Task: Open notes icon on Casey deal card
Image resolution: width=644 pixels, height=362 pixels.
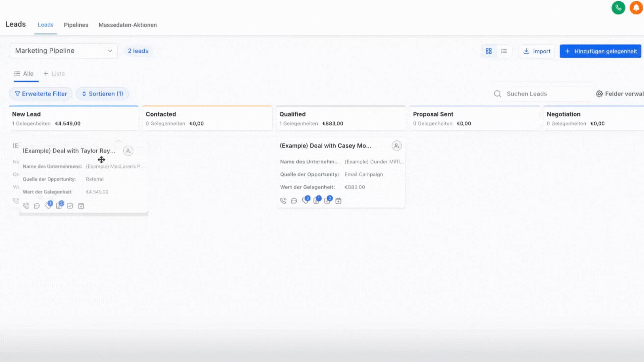Action: point(316,201)
